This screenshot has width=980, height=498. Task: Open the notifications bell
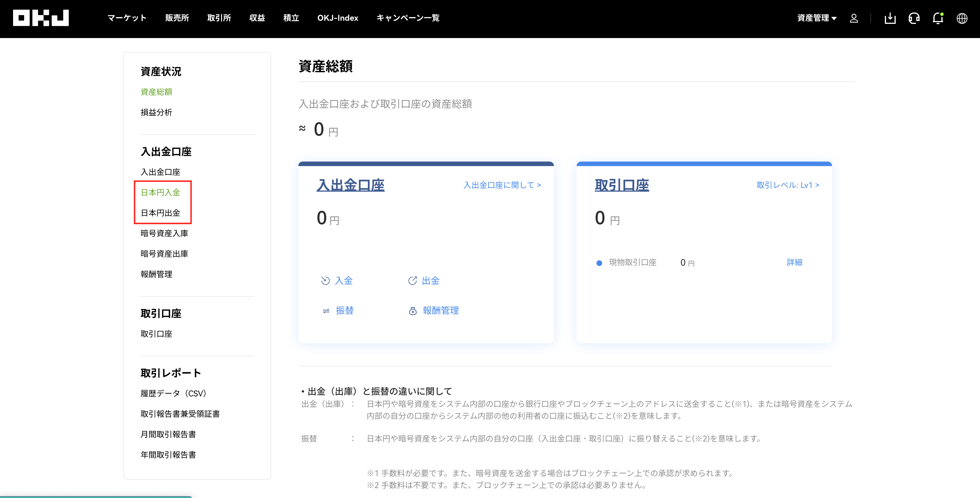click(x=938, y=18)
